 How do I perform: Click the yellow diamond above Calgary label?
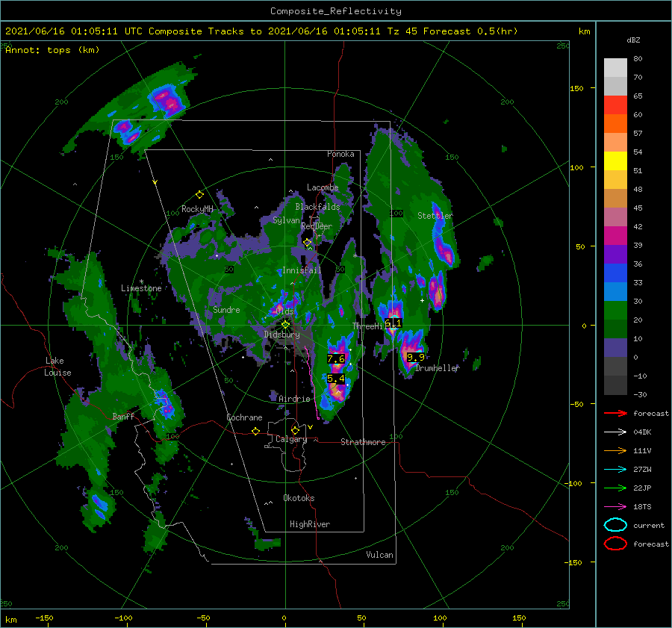point(295,430)
